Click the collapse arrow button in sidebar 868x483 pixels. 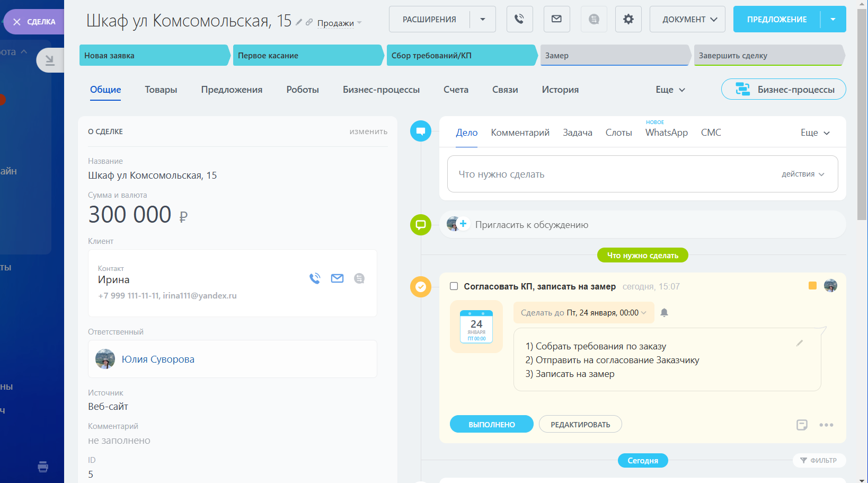50,60
